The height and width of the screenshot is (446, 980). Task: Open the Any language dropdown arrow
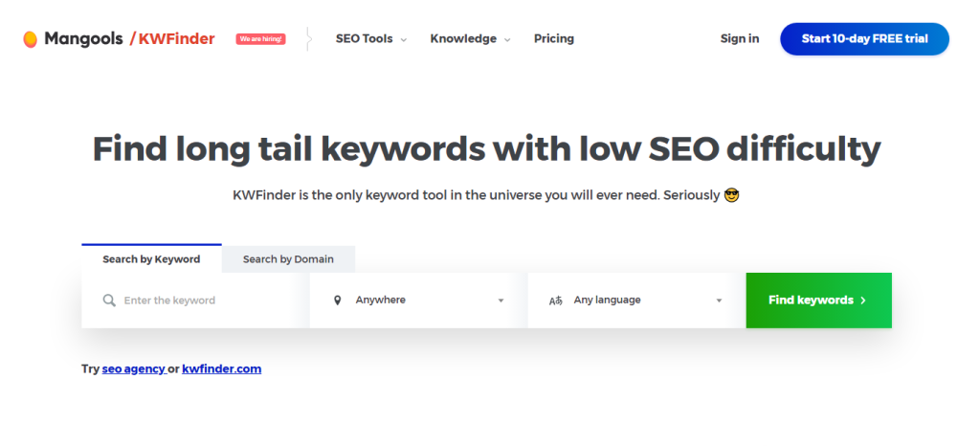[719, 301]
